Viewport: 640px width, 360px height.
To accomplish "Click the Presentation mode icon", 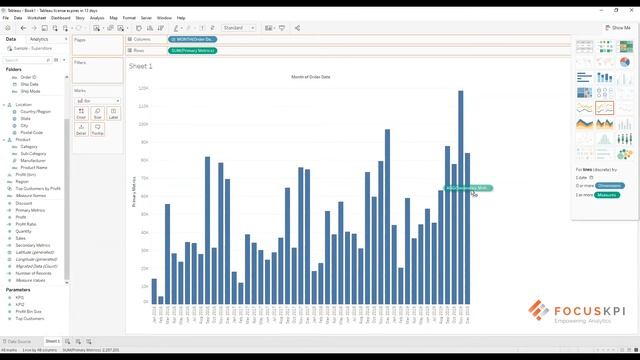I will tap(282, 28).
